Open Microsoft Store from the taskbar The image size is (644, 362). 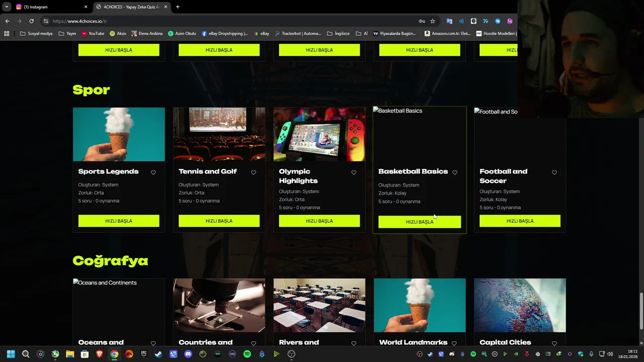tap(85, 354)
